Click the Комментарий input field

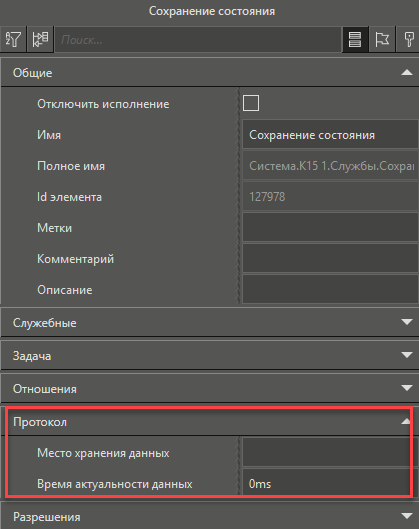[330, 259]
